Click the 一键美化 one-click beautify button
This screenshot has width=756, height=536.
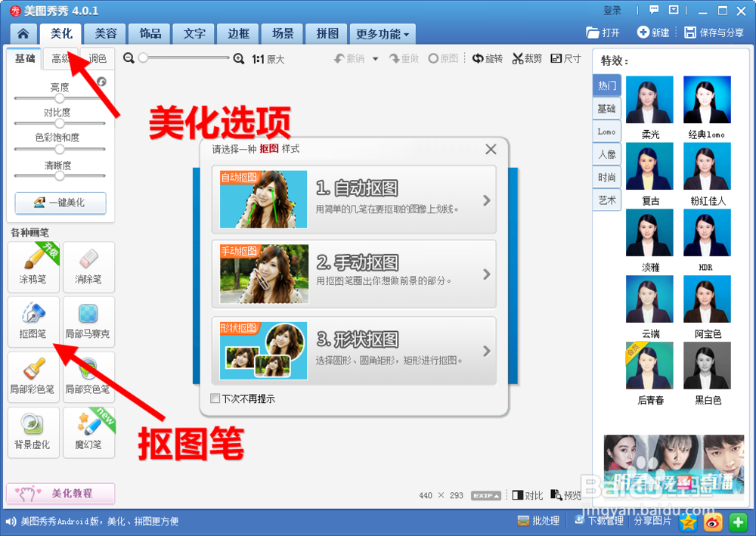[x=60, y=203]
